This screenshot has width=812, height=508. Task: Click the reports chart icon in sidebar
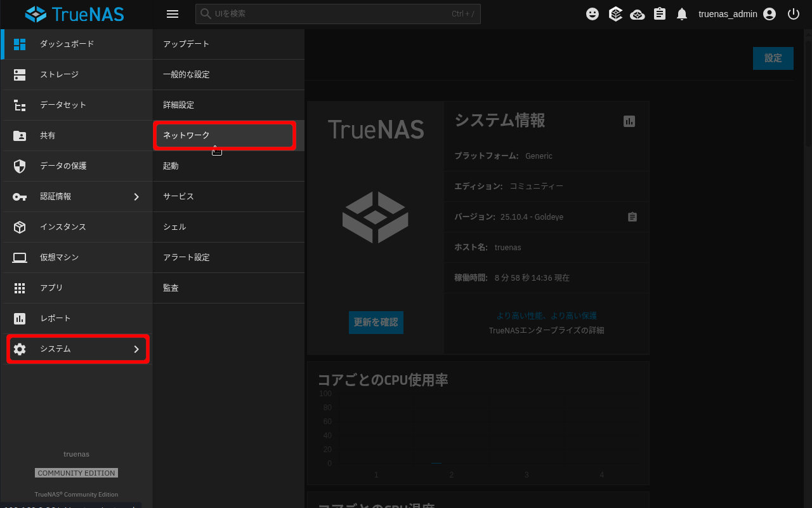click(x=20, y=318)
